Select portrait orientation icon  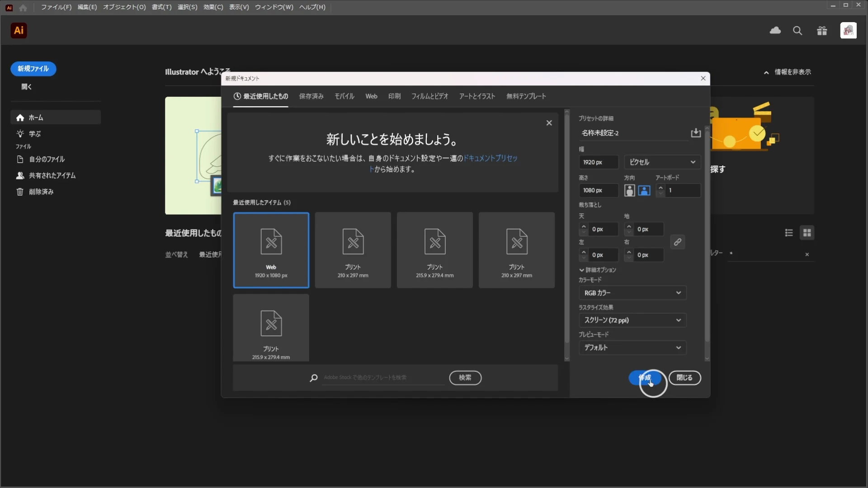[629, 191]
